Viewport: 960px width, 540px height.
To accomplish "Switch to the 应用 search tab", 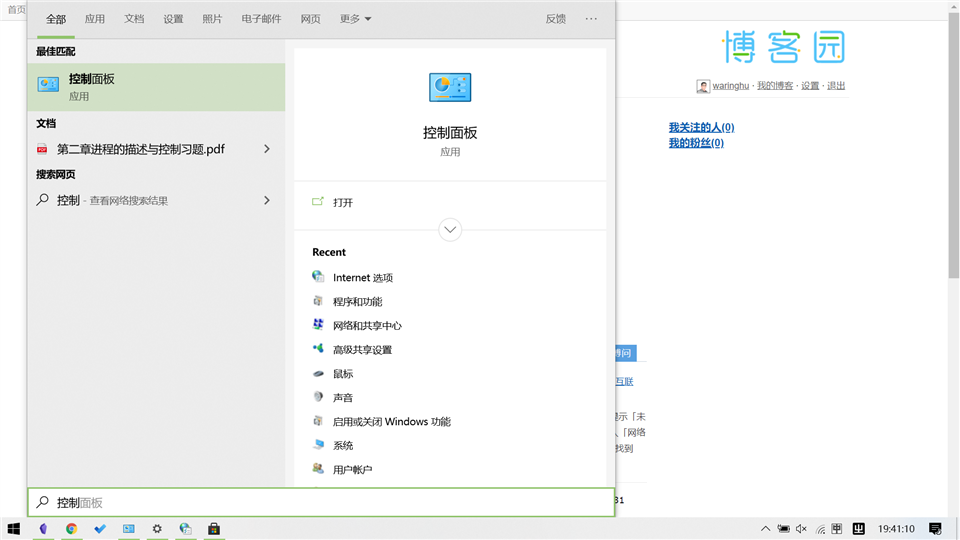I will tap(95, 19).
